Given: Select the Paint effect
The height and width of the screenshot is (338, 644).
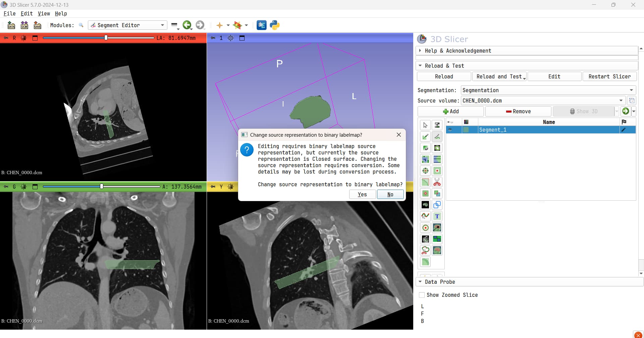Looking at the screenshot, I should point(425,137).
